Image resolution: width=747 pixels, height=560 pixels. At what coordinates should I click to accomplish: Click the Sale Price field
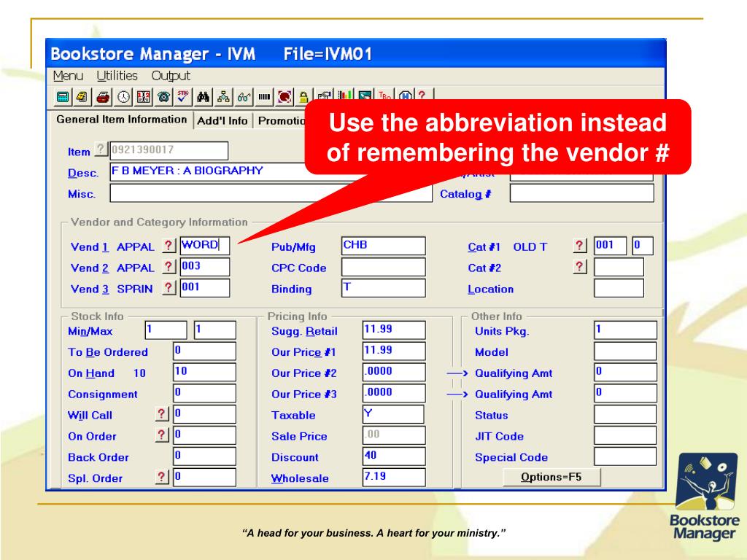click(x=393, y=435)
